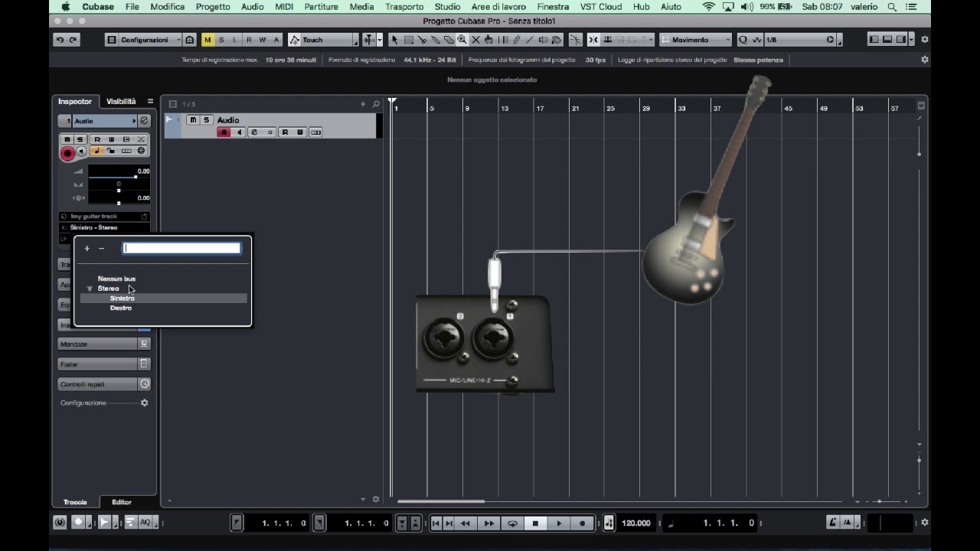Open the Trasporto menu

404,7
